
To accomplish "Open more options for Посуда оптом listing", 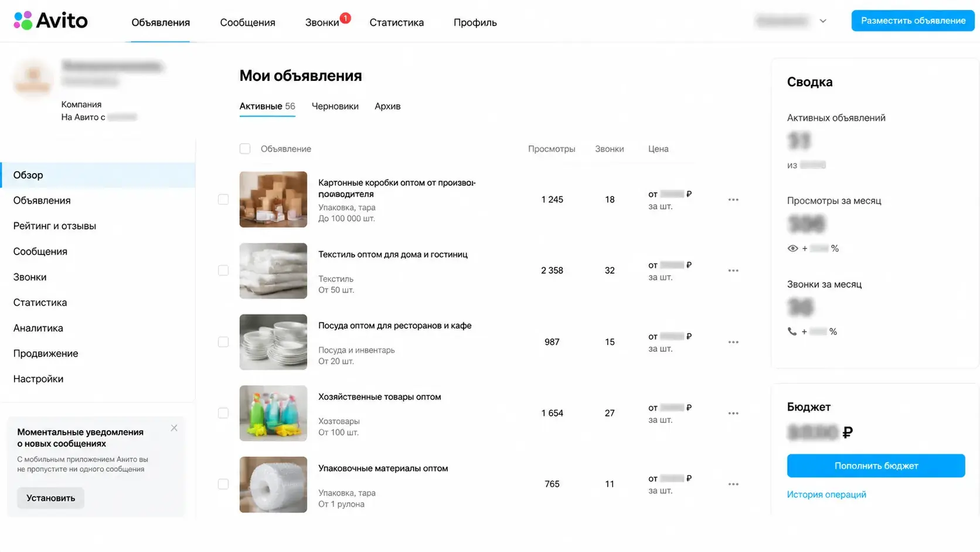I will [x=733, y=342].
